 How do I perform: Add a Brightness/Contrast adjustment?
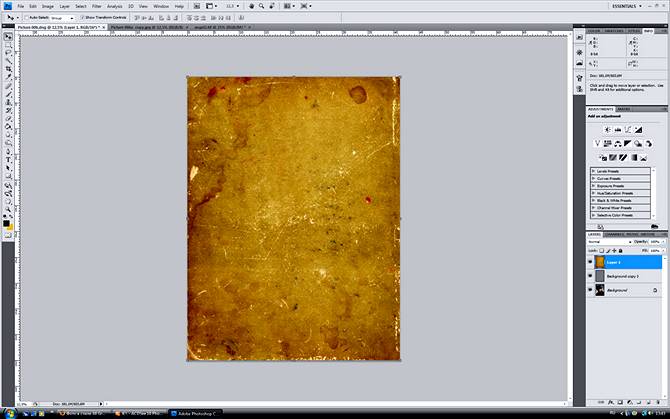(x=607, y=130)
